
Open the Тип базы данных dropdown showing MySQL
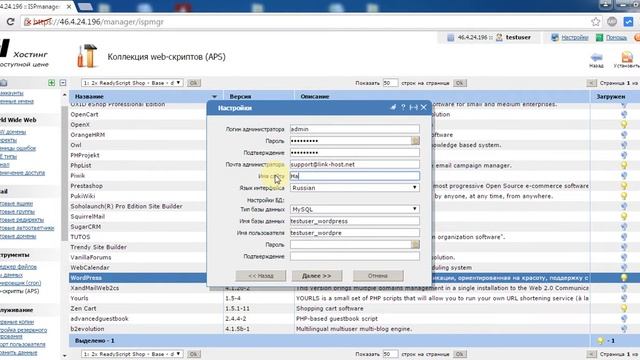coord(355,209)
